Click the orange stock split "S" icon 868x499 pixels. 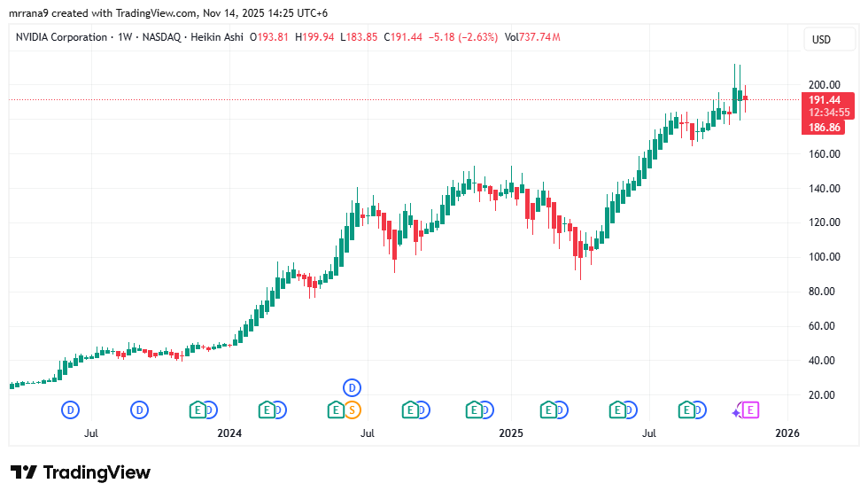[x=353, y=409]
